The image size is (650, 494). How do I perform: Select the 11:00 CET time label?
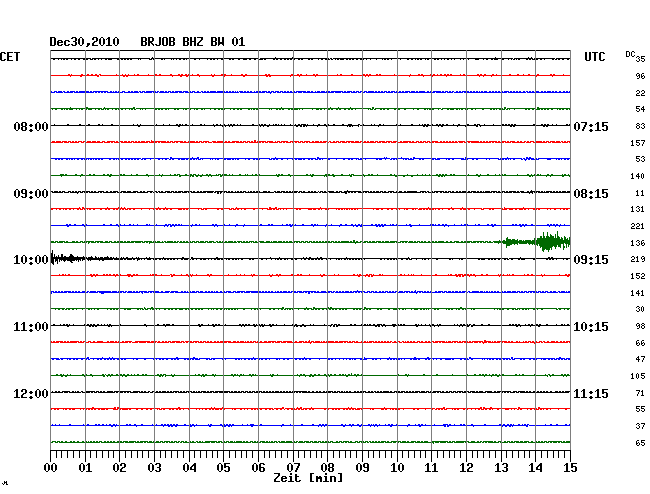point(31,327)
